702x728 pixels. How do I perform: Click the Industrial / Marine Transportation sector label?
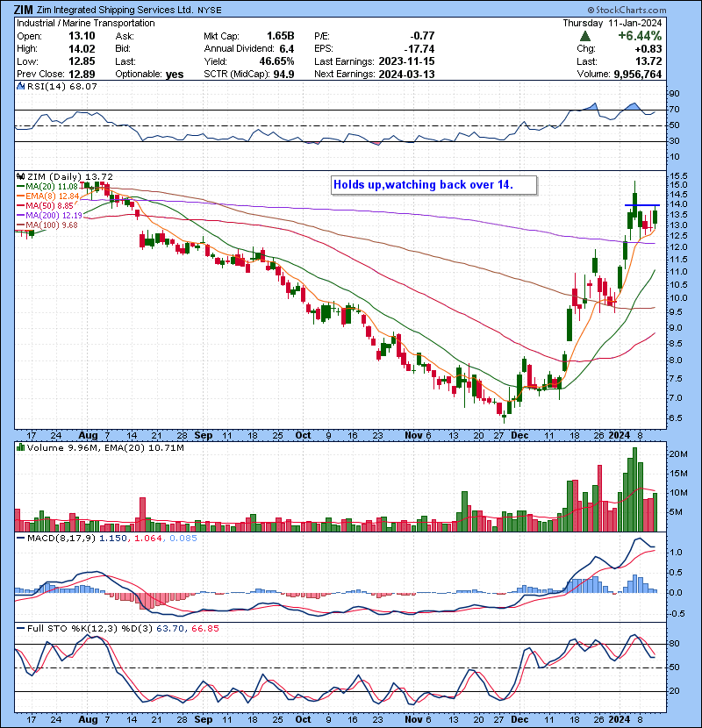click(86, 23)
